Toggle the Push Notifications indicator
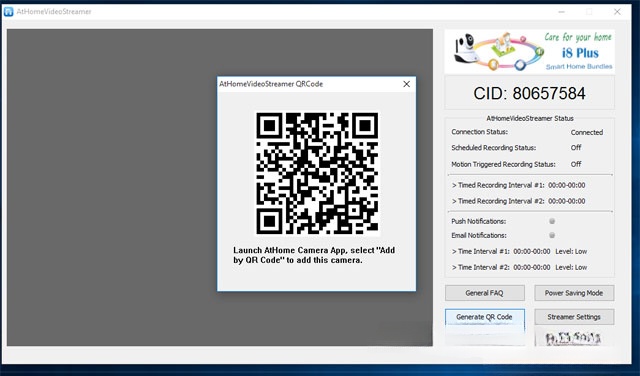Viewport: 640px width, 376px height. point(552,221)
